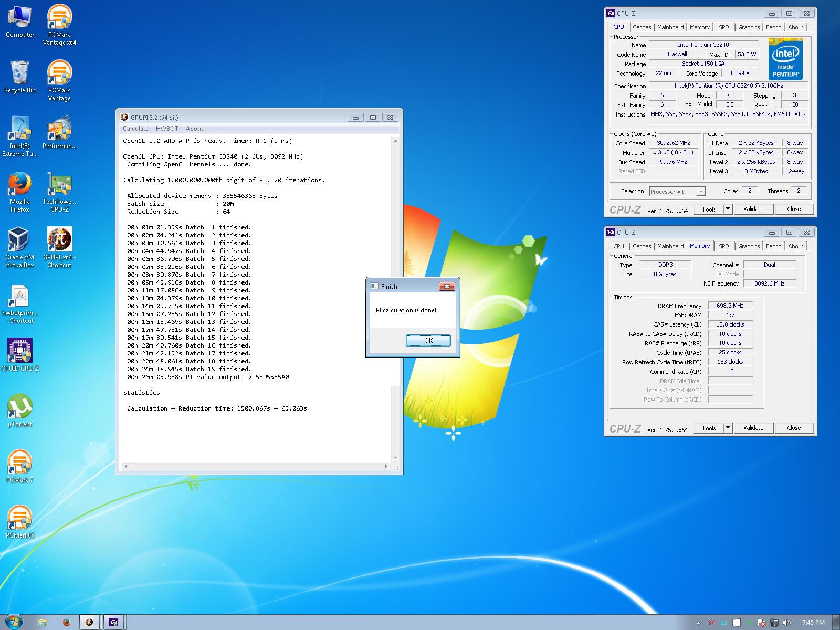Open Bench tab in bottom CPU-Z window
This screenshot has width=840, height=630.
(774, 246)
